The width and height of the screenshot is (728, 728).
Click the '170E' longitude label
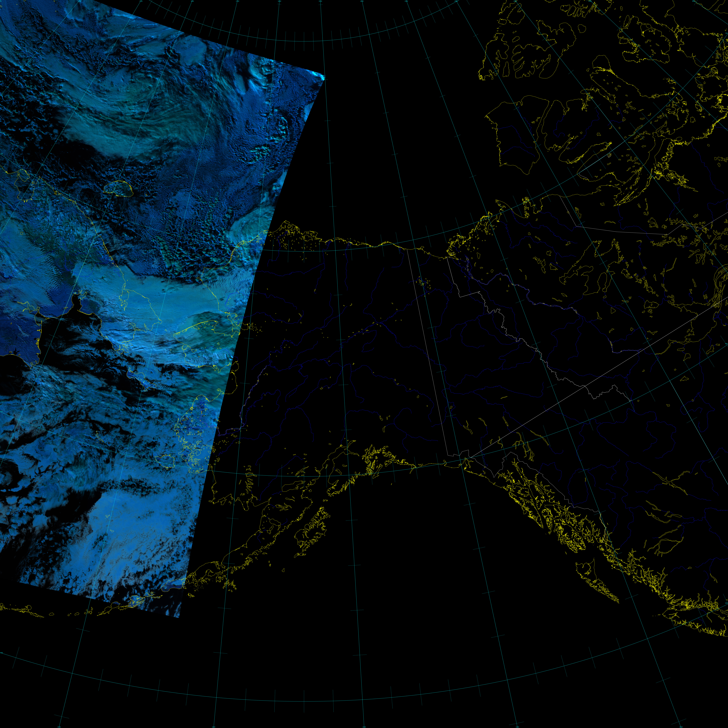pyautogui.click(x=141, y=1)
